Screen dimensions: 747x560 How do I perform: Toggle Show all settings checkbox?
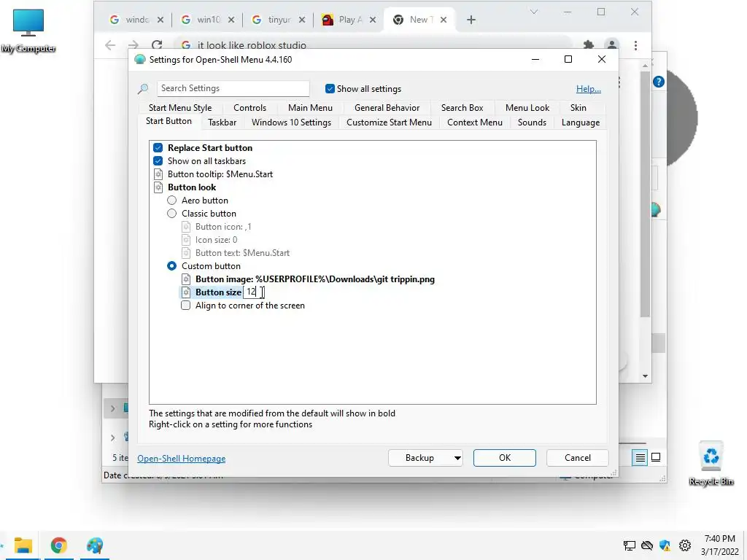[330, 88]
